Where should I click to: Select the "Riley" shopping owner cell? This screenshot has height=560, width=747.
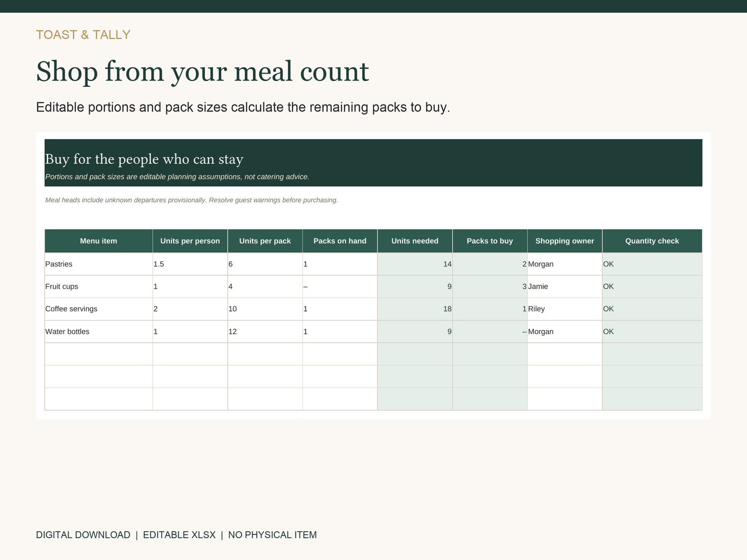point(565,309)
